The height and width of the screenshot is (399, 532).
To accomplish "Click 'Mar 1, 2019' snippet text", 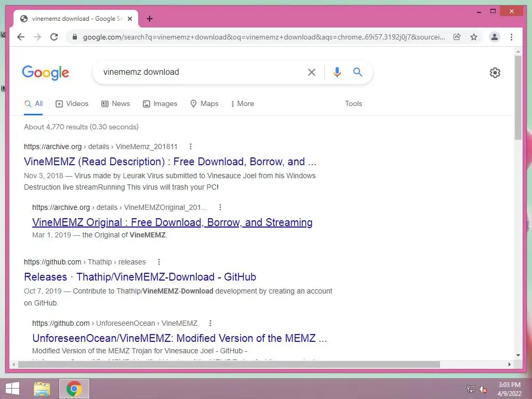I will tap(51, 235).
